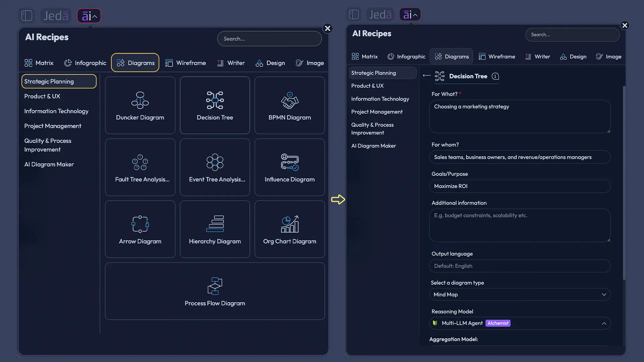Image resolution: width=644 pixels, height=362 pixels.
Task: Select Diagrams tab in left panel
Action: (135, 63)
